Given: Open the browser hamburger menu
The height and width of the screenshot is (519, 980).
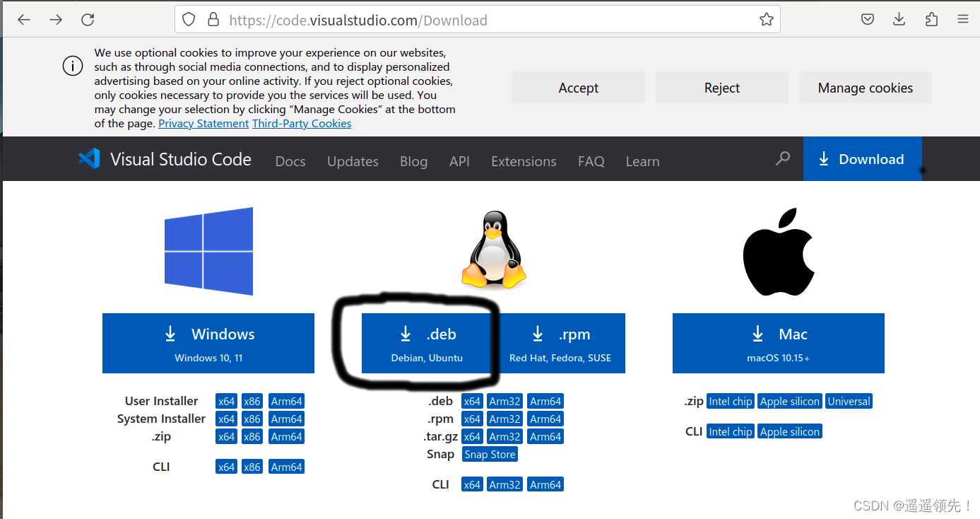Looking at the screenshot, I should [963, 20].
